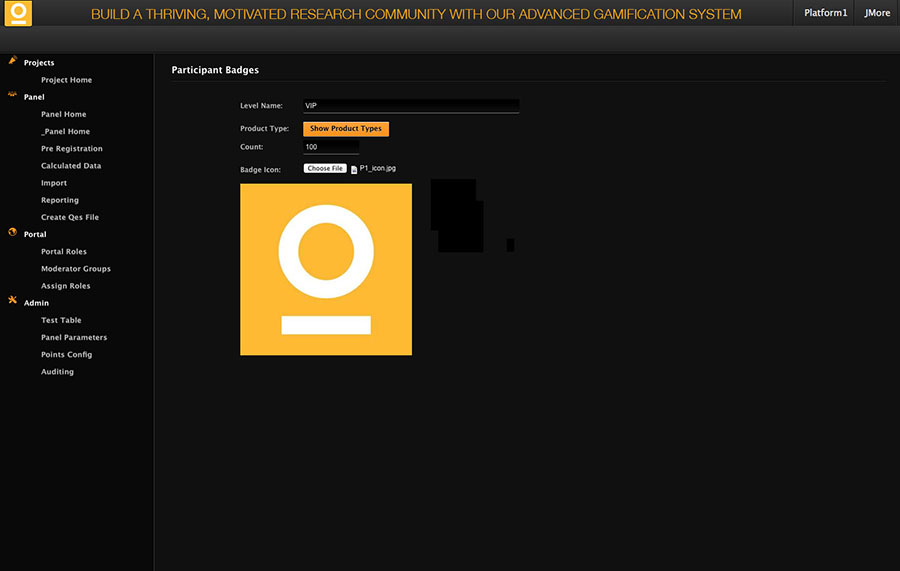Click the Admin tools icon
This screenshot has width=900, height=571.
click(12, 301)
